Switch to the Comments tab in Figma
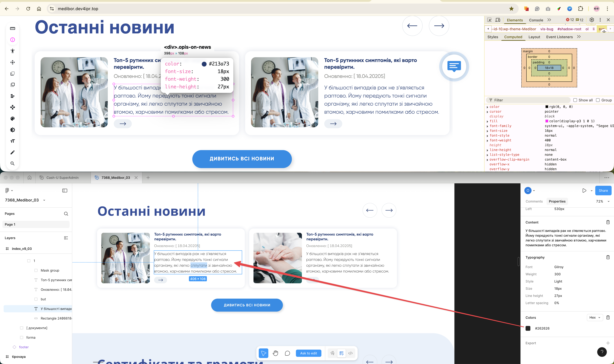 pyautogui.click(x=534, y=201)
